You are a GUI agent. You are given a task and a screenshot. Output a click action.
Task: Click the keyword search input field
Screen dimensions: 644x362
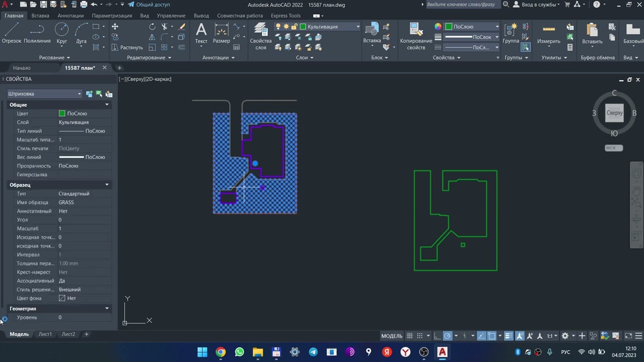[x=462, y=5]
